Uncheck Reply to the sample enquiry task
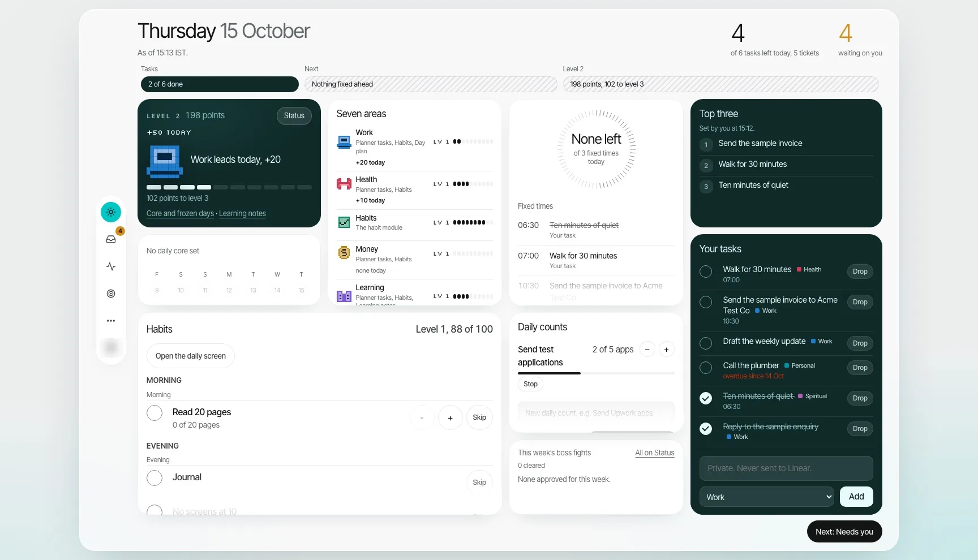 [706, 429]
